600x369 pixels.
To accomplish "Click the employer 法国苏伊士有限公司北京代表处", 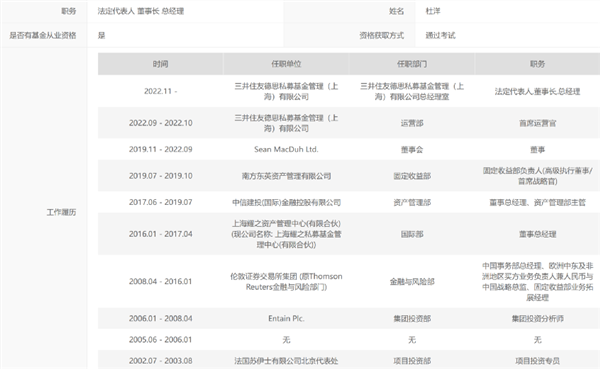I will [x=286, y=361].
